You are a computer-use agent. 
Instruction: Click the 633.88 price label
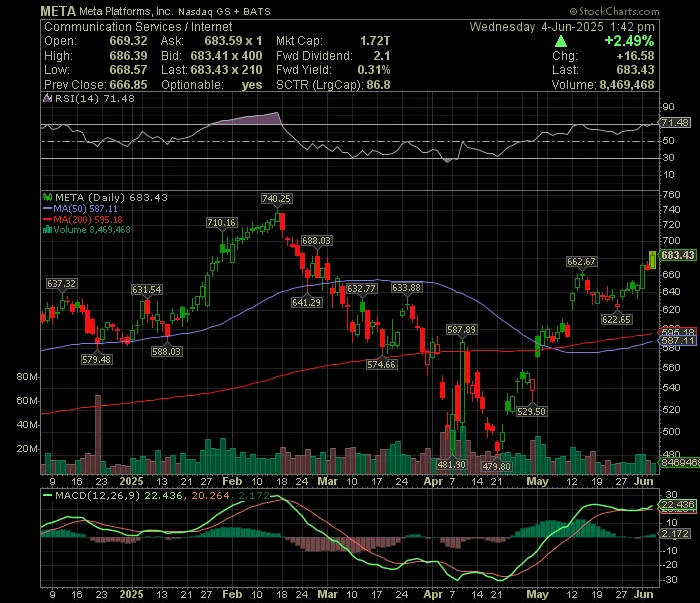[407, 287]
